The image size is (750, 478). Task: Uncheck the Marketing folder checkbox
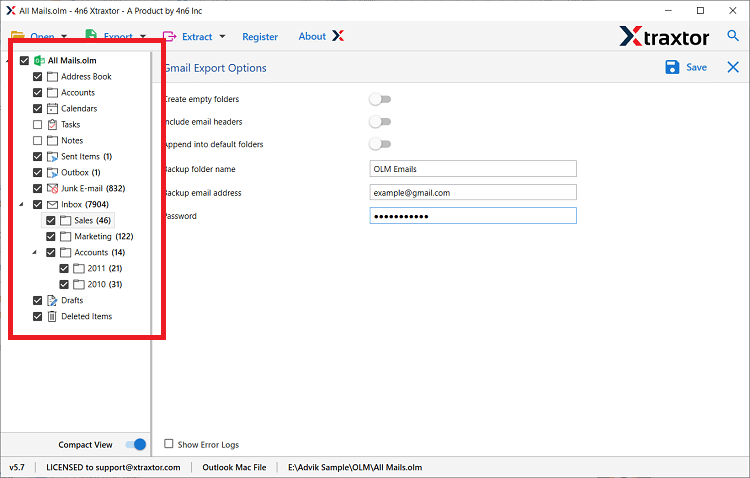coord(51,236)
